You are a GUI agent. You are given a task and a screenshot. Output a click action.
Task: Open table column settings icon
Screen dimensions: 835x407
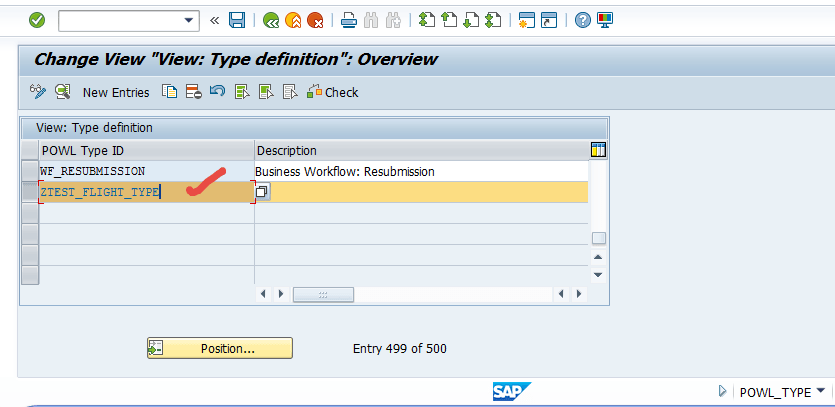598,150
